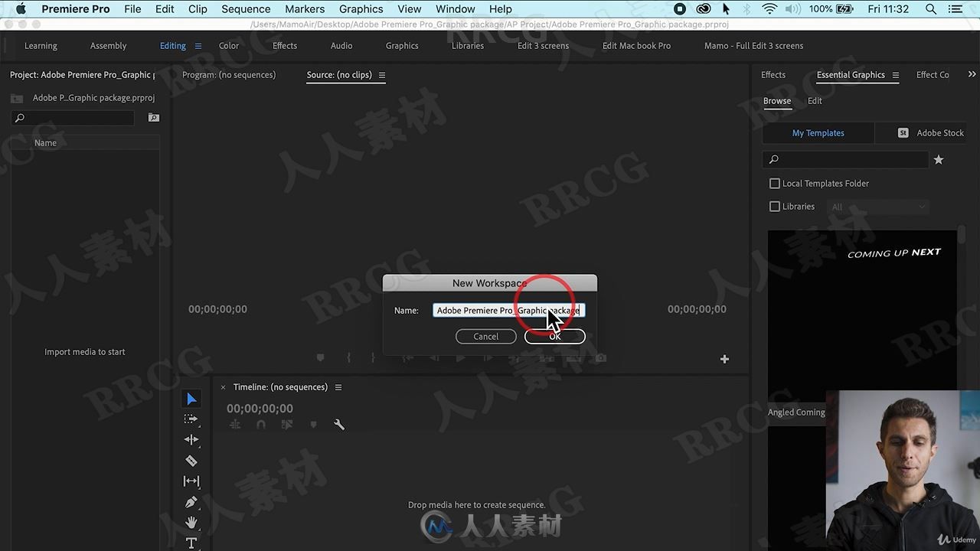The width and height of the screenshot is (980, 551).
Task: Select the Ripple Edit tool
Action: [191, 440]
